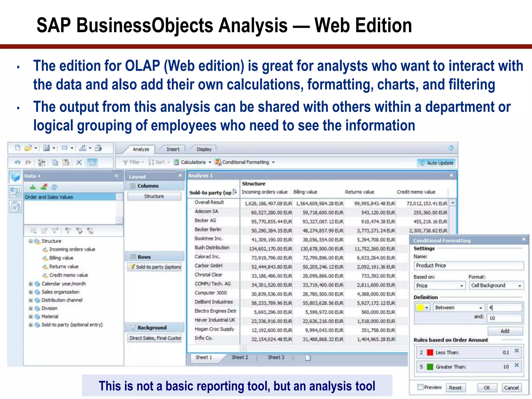Open the Based on Price dropdown
The image size is (532, 399).
(439, 286)
